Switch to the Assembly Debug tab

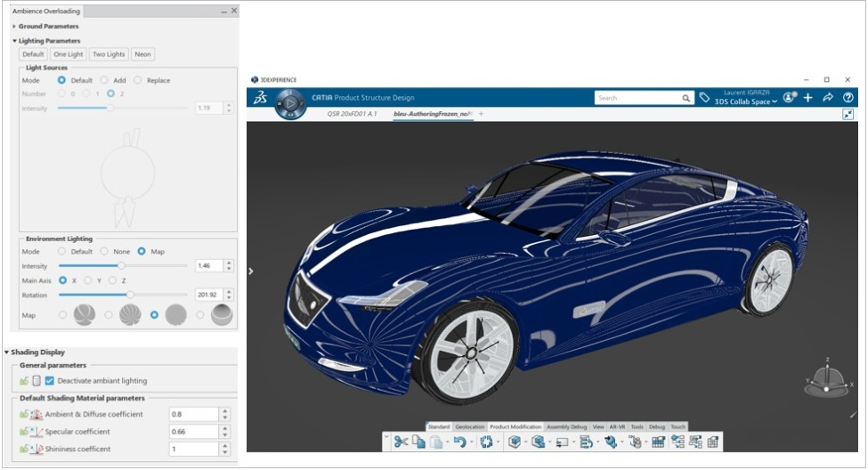567,427
